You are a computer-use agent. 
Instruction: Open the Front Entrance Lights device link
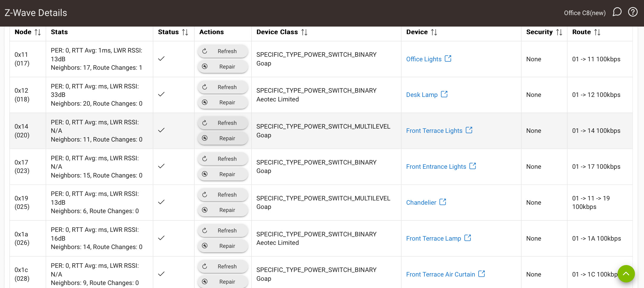(436, 167)
